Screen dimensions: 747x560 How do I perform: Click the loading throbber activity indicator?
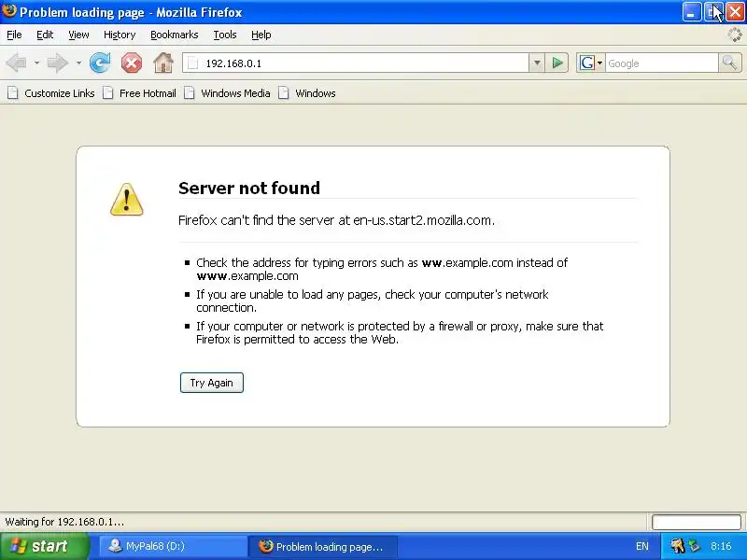click(x=735, y=35)
